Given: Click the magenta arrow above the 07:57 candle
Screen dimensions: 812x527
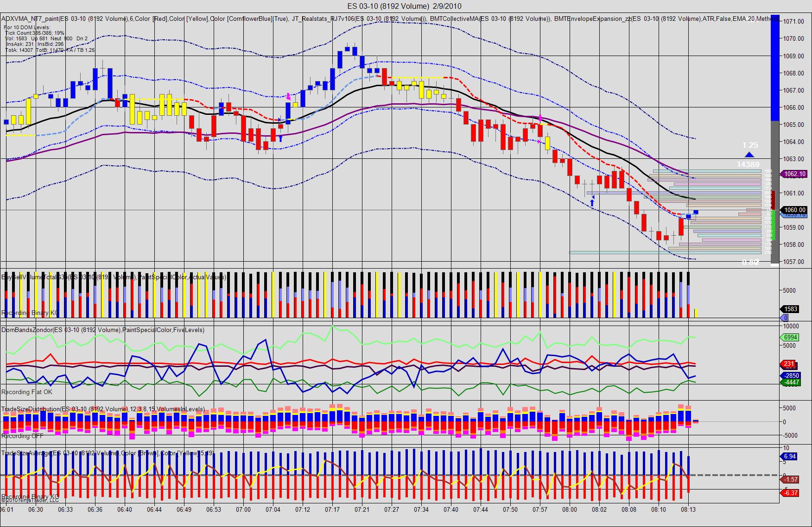Looking at the screenshot, I should (x=540, y=118).
